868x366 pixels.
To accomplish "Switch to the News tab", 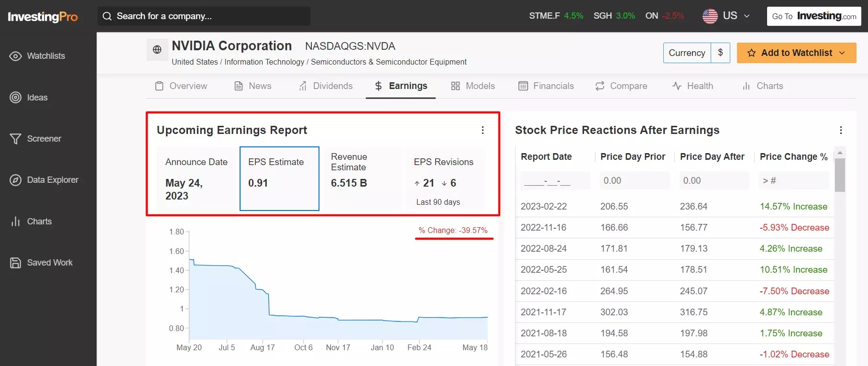I will 253,86.
